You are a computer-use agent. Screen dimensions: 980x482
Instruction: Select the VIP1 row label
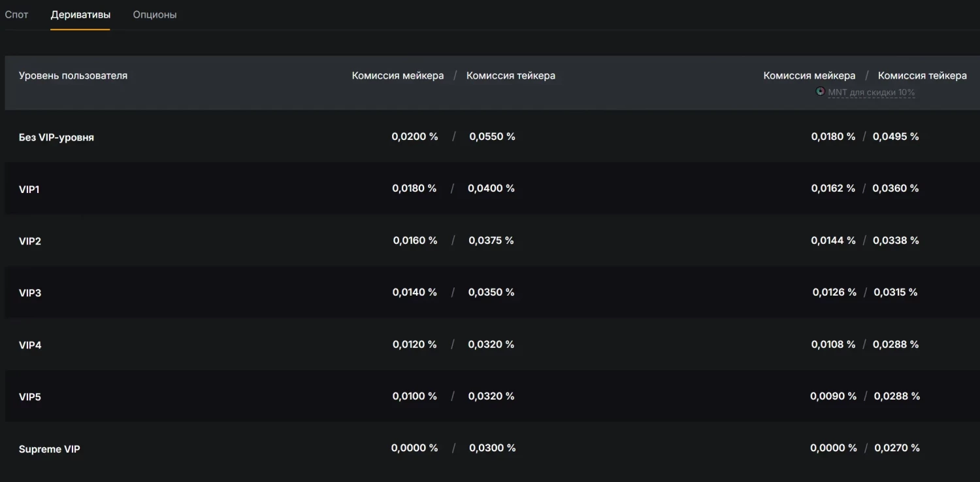pyautogui.click(x=29, y=189)
